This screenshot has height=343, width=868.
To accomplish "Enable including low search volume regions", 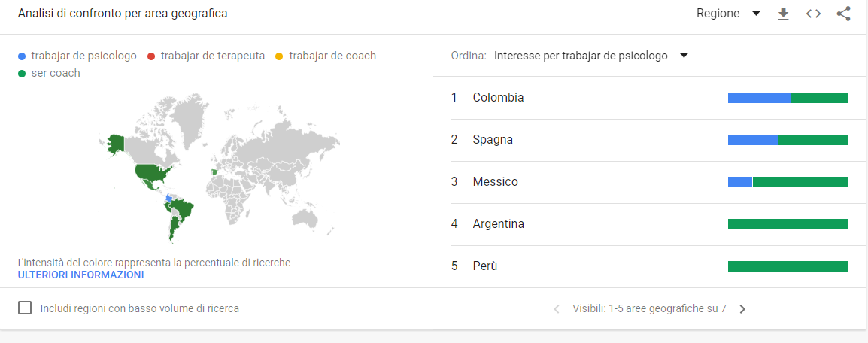I will [x=25, y=308].
